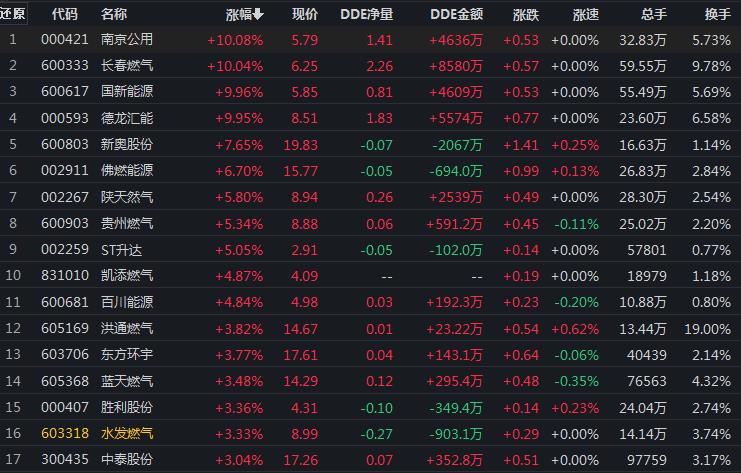Click the 涨跌 column header
The height and width of the screenshot is (473, 741).
coord(525,15)
